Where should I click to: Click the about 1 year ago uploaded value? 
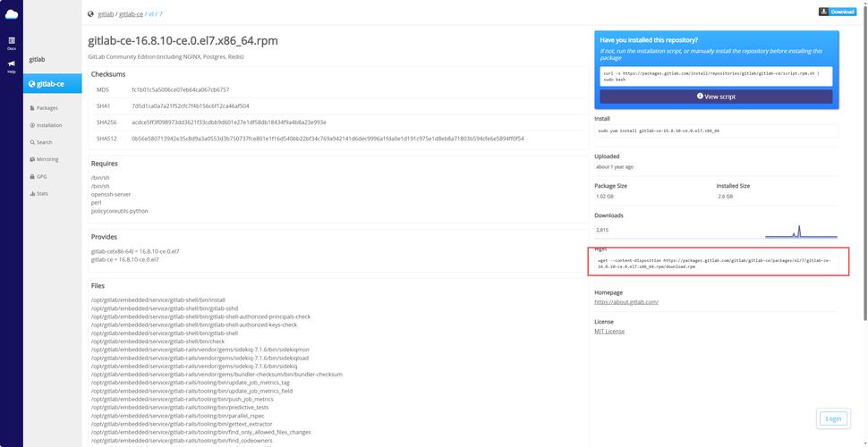(x=615, y=166)
